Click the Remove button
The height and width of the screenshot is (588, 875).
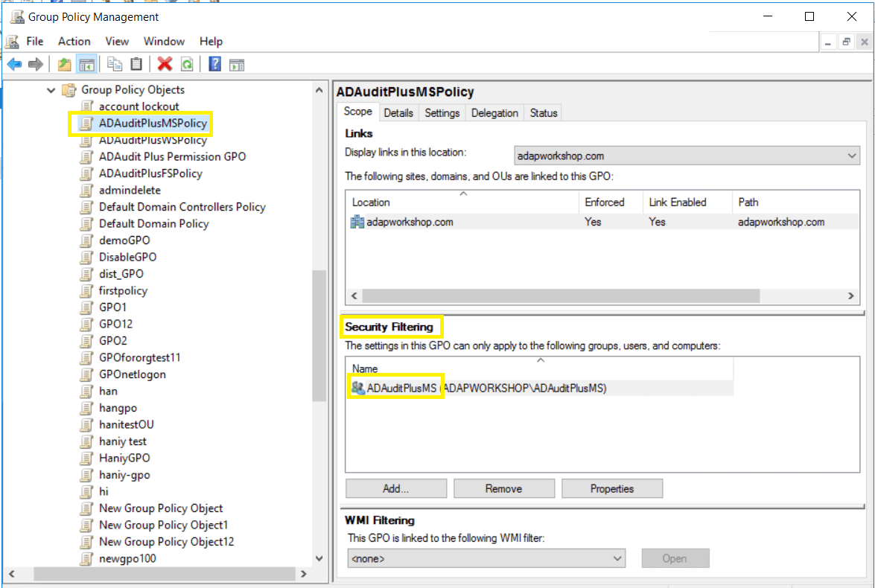click(x=503, y=488)
